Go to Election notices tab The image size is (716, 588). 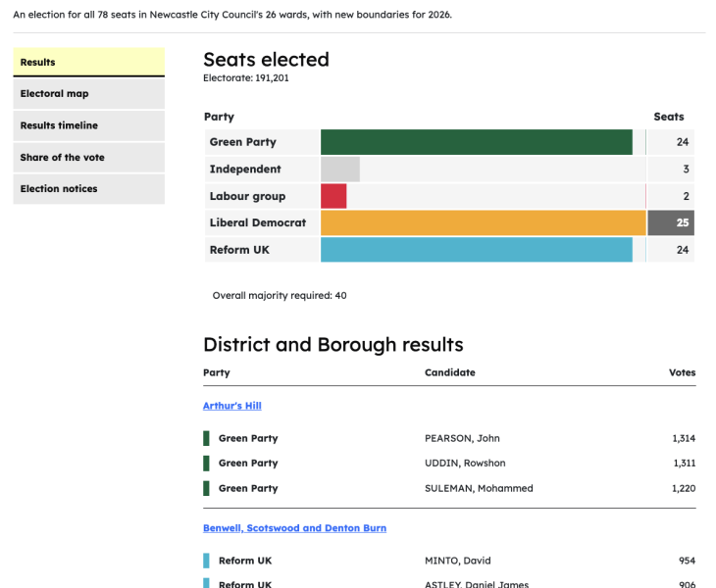88,189
